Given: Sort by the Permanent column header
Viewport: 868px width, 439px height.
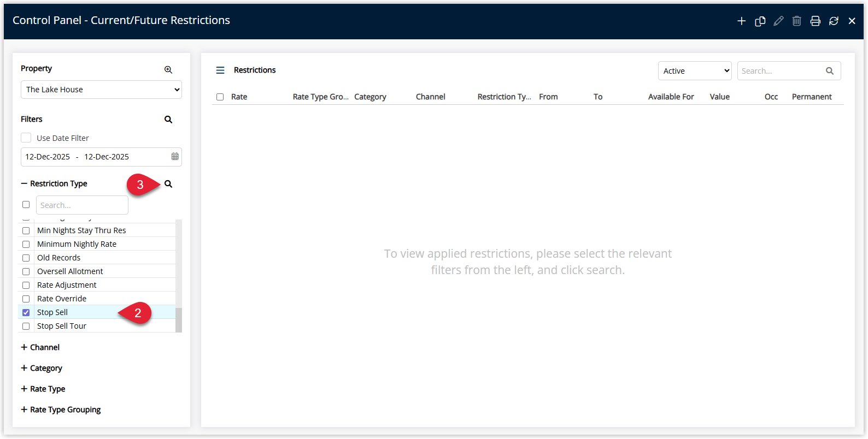Looking at the screenshot, I should [812, 97].
